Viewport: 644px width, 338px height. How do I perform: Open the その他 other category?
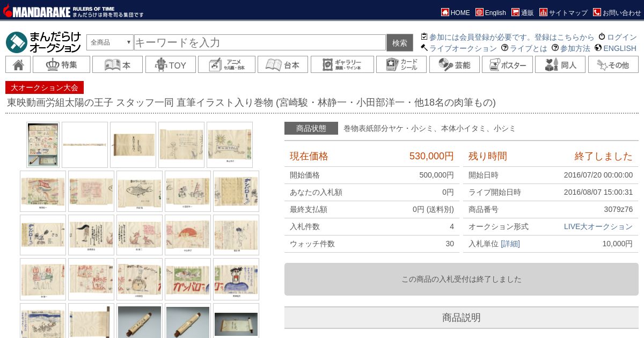click(613, 64)
